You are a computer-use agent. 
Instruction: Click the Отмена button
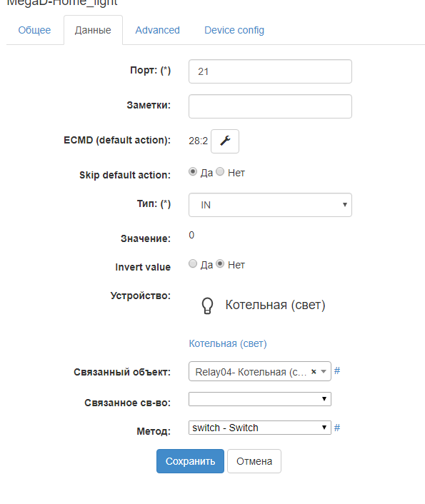(254, 461)
